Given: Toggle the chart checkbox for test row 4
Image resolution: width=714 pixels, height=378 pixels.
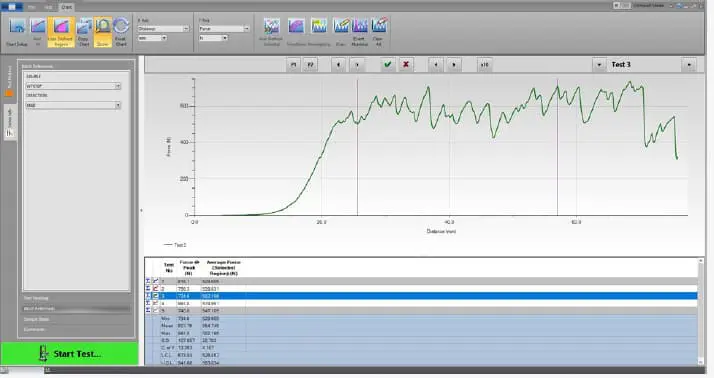Looking at the screenshot, I should [155, 303].
